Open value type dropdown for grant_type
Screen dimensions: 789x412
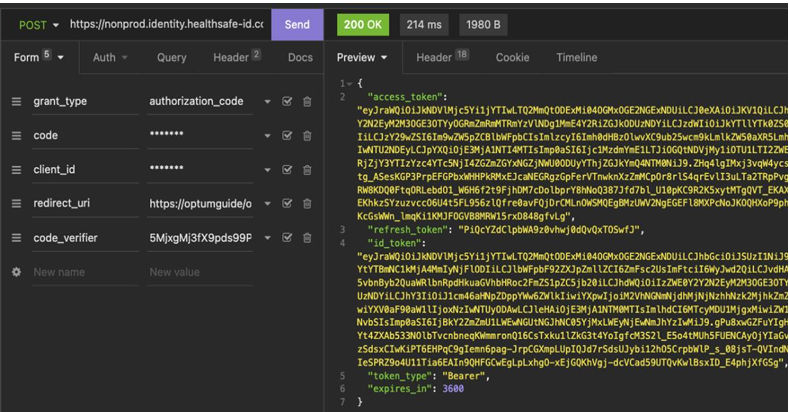click(267, 102)
